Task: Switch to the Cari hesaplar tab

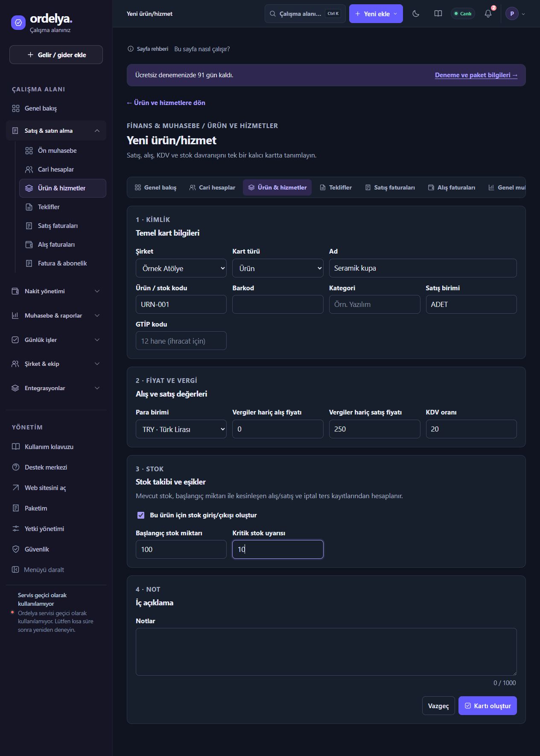Action: (212, 187)
